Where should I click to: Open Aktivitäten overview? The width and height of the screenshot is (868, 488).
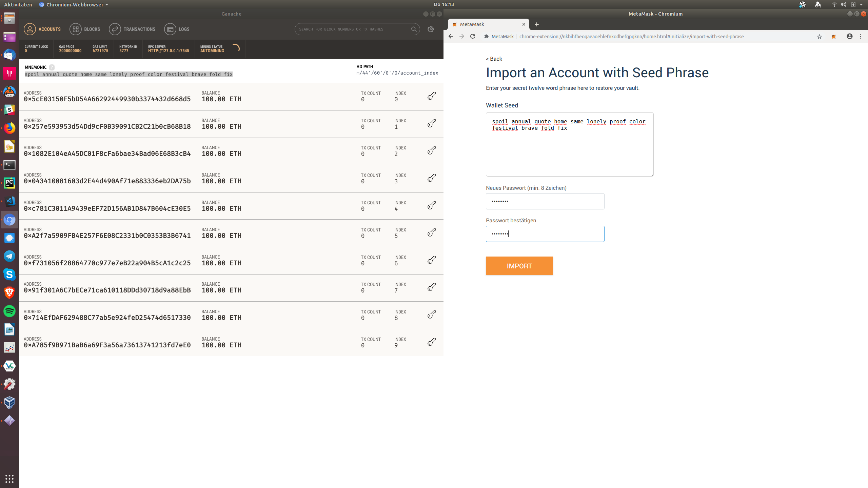click(18, 4)
